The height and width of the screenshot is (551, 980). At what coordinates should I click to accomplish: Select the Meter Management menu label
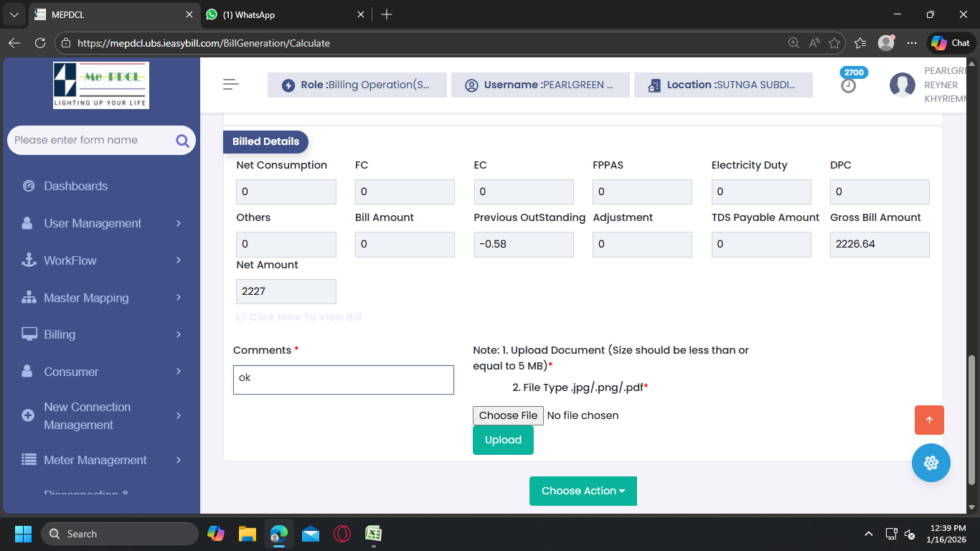click(x=95, y=460)
